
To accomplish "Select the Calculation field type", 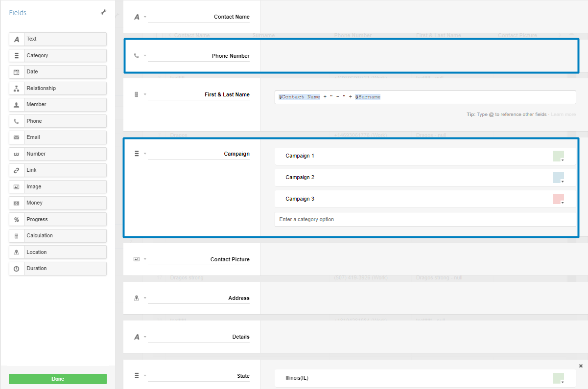I will click(58, 236).
